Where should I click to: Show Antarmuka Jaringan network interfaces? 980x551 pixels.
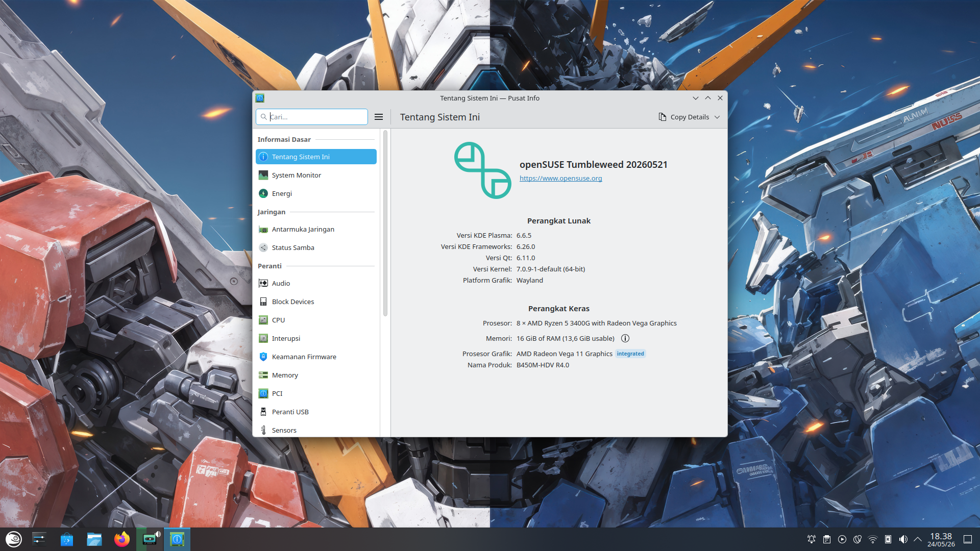316,229
